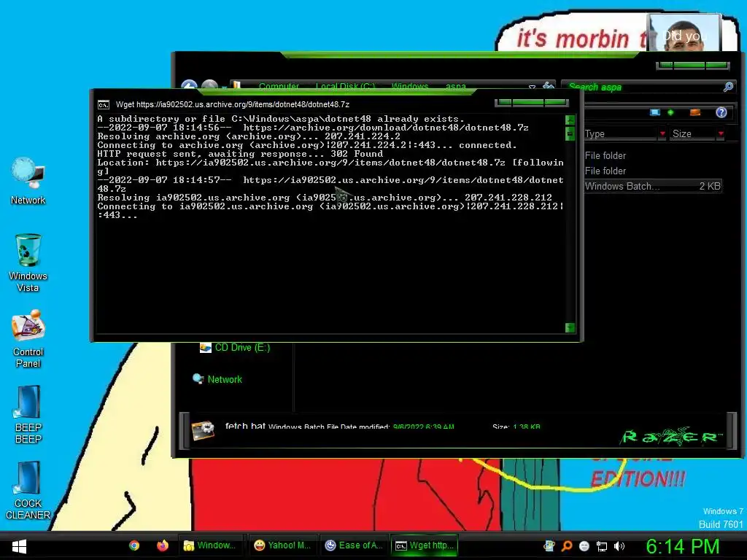Sort by the Size column header
Screen dimensions: 747x560
coord(693,134)
